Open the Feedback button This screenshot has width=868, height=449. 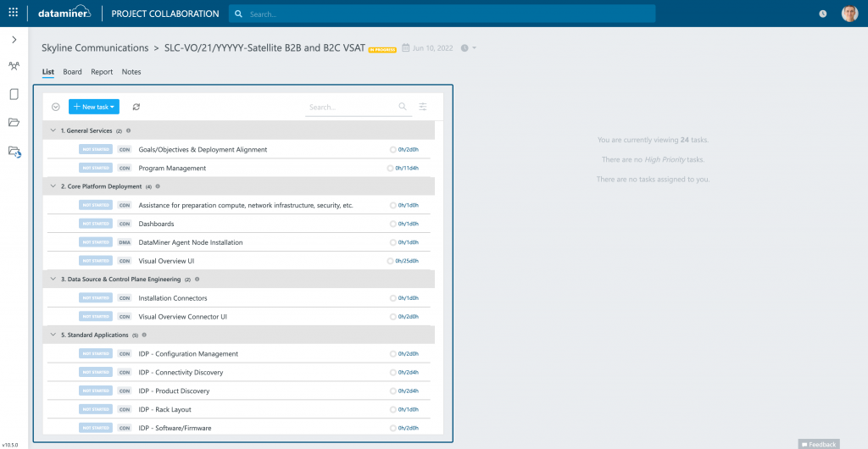point(819,444)
